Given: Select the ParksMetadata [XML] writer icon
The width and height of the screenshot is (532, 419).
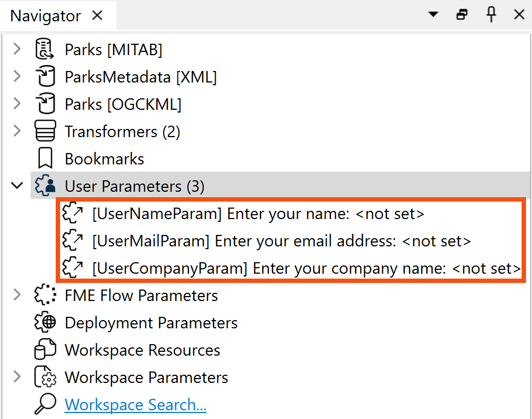Looking at the screenshot, I should point(45,76).
